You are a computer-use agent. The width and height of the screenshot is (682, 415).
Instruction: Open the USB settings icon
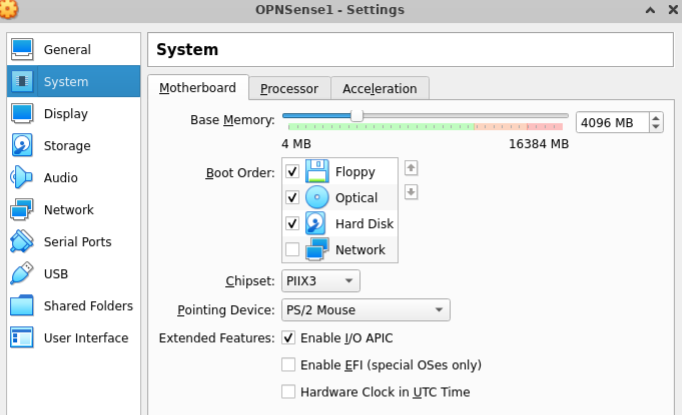click(22, 274)
